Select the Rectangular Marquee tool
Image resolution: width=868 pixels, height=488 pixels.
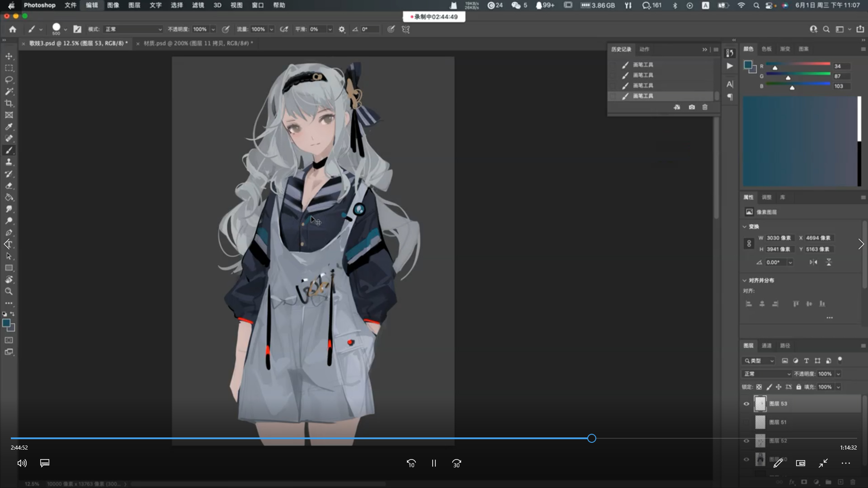click(9, 68)
